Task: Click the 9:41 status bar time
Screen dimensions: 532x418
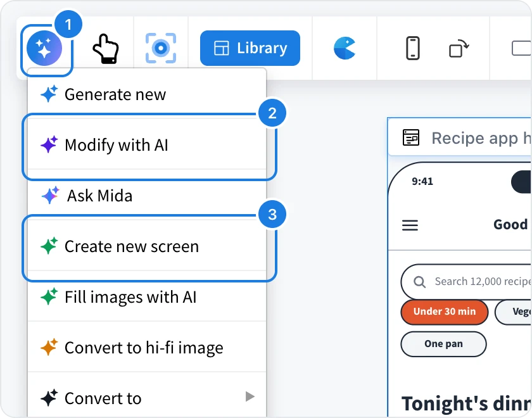Action: 422,181
